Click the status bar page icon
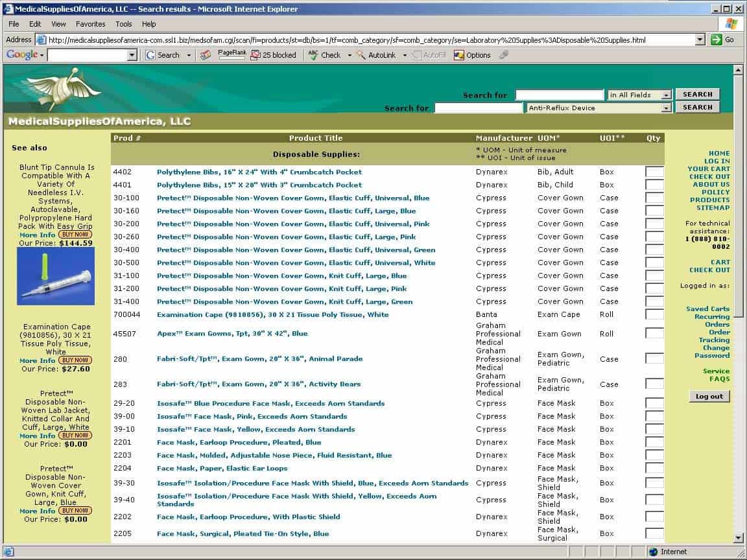 pos(8,552)
